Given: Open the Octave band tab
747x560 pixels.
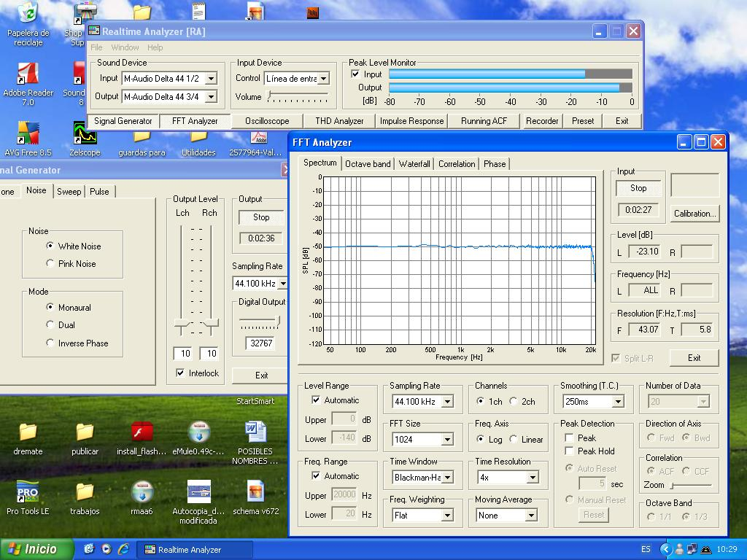Looking at the screenshot, I should [x=368, y=164].
